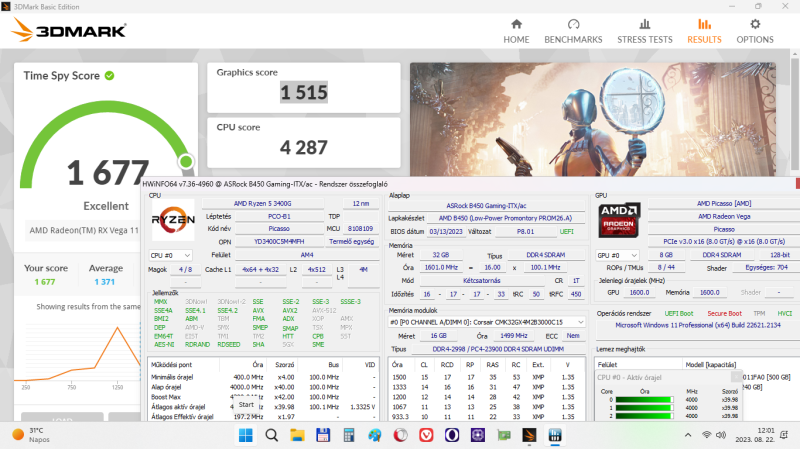Expand the memory module selector dropdown
Image resolution: width=800 pixels, height=449 pixels.
(487, 322)
